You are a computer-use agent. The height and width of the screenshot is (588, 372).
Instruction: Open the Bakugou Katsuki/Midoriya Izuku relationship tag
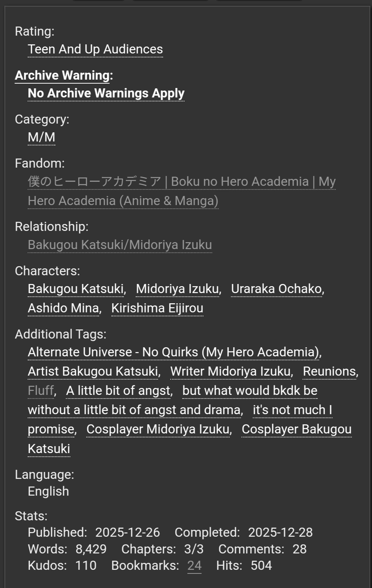click(x=120, y=245)
